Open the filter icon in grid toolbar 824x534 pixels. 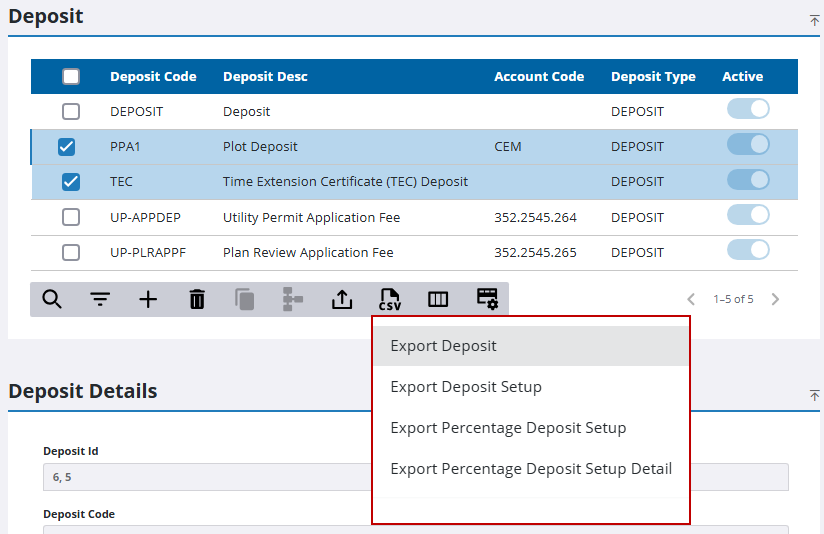click(x=100, y=299)
